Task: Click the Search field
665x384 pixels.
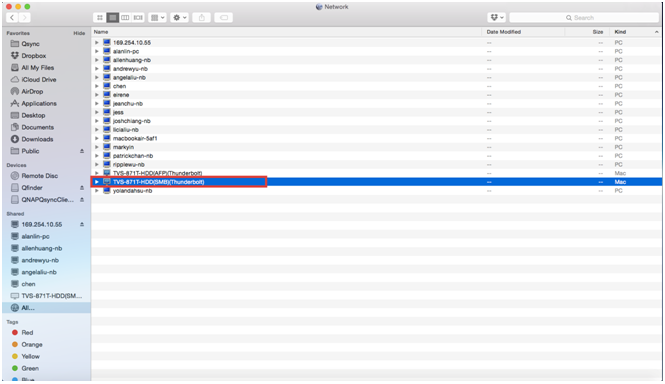Action: click(584, 17)
